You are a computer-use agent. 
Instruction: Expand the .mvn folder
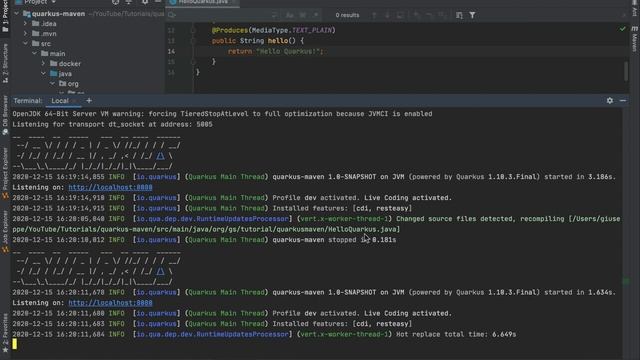tap(25, 34)
